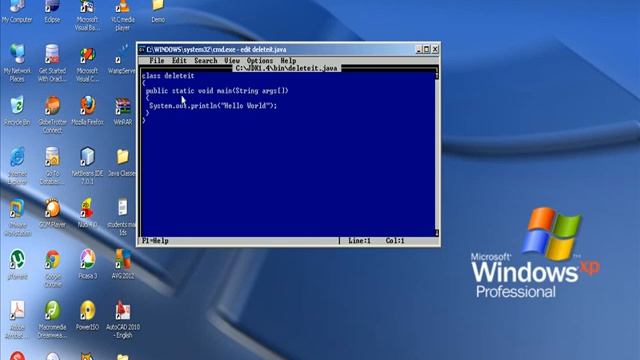This screenshot has height=360, width=640.
Task: Click the Line:1 status indicator
Action: pos(359,241)
